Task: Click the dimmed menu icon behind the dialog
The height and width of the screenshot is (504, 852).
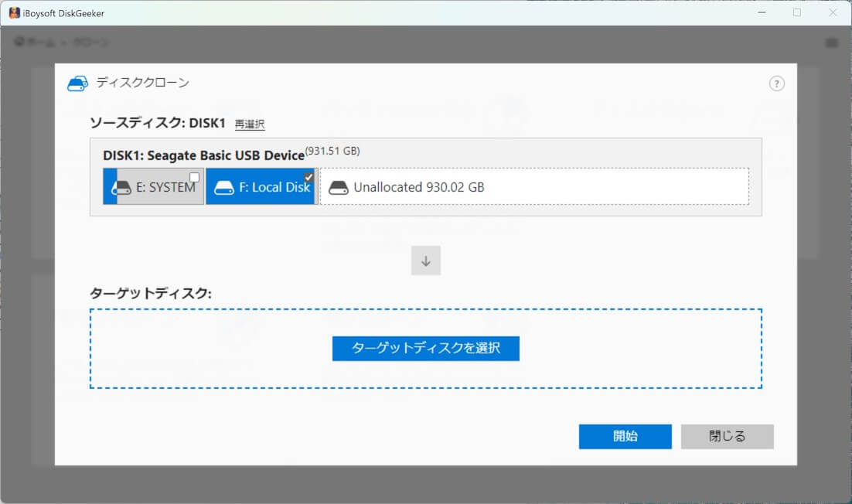Action: 831,43
